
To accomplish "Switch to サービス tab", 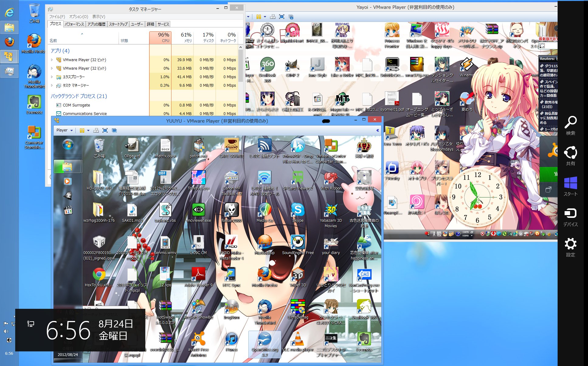I will pos(163,24).
